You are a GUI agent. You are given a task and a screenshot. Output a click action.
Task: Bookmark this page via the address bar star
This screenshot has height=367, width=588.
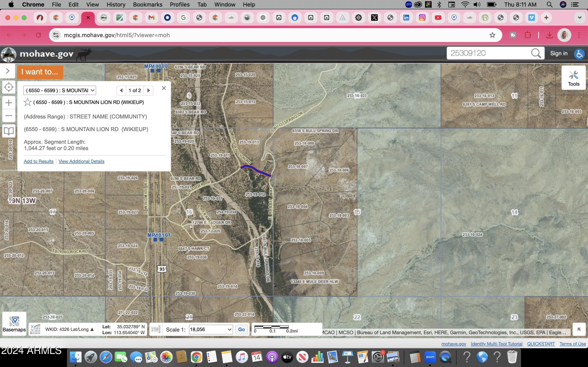coord(492,35)
